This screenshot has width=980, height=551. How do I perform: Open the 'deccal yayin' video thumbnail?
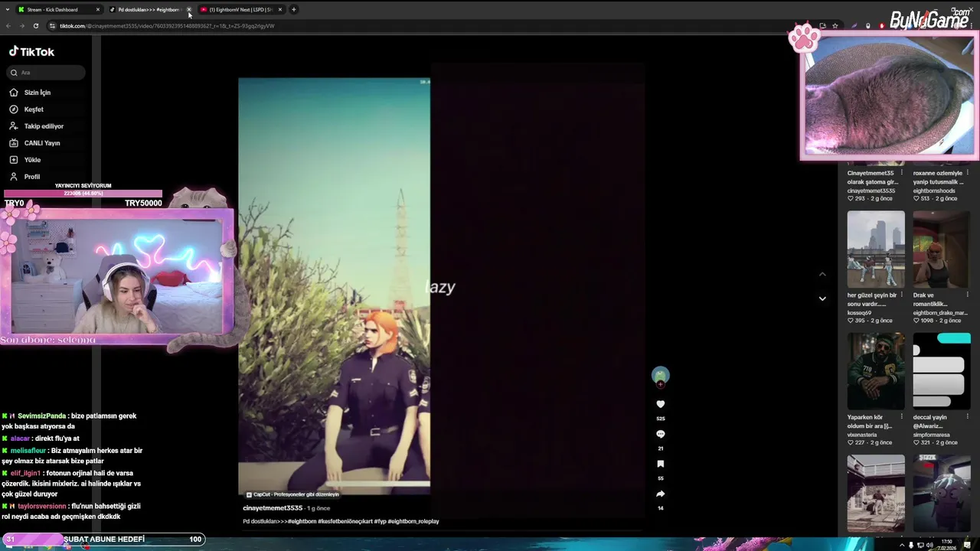942,371
